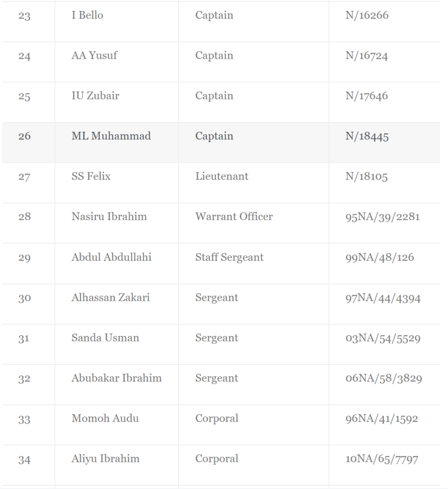Select Nasiru Ibrahim in the table
The image size is (448, 489).
coord(109,216)
